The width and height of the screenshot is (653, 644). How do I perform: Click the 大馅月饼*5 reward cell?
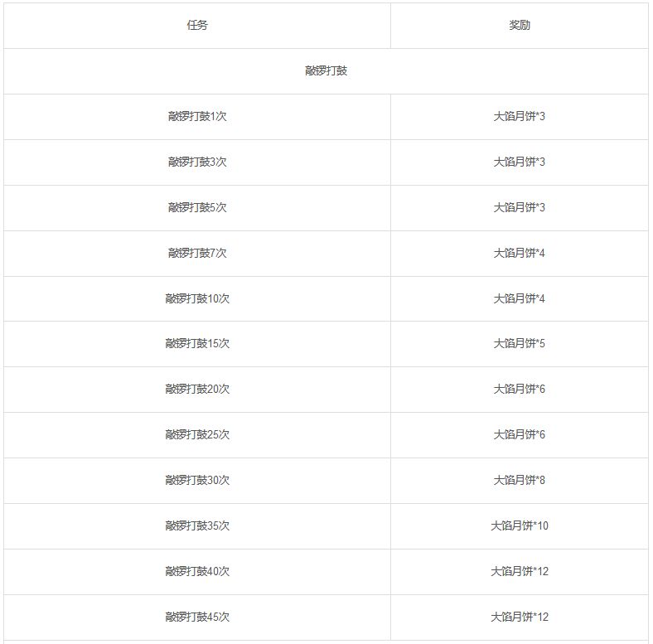tap(520, 344)
